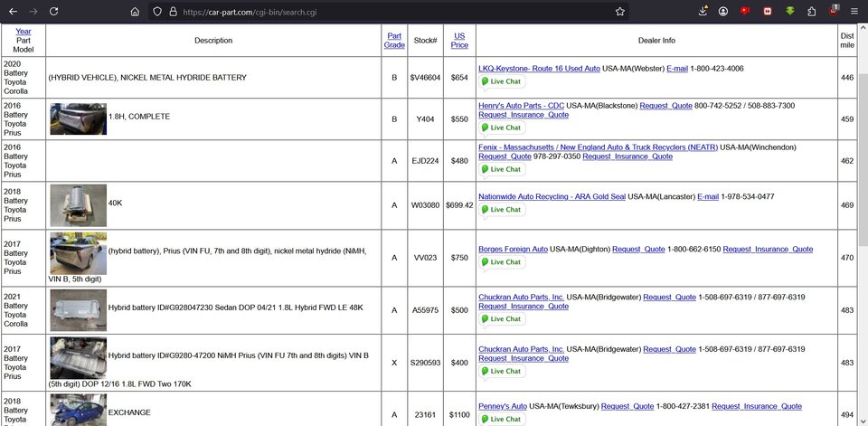Click red speech-bubble extension icon
868x426 pixels.
point(745,11)
